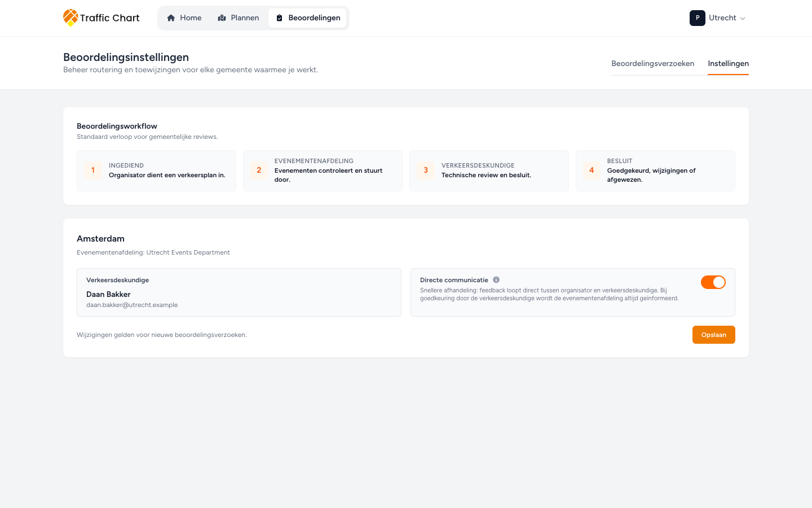The image size is (812, 508).
Task: Click 'Organisator dient een verkeersplan in.' text
Action: click(167, 175)
